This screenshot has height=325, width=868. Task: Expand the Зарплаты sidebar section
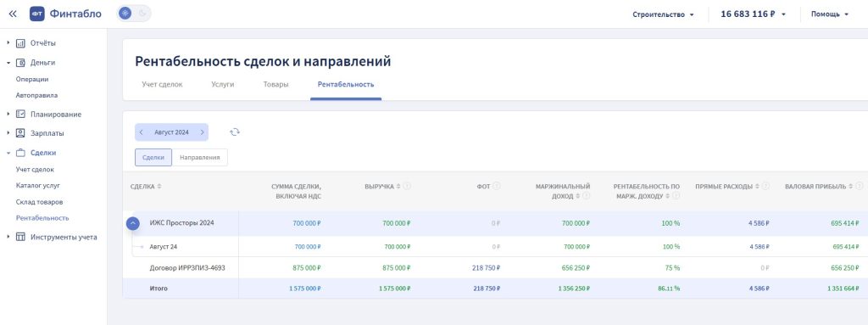point(8,133)
